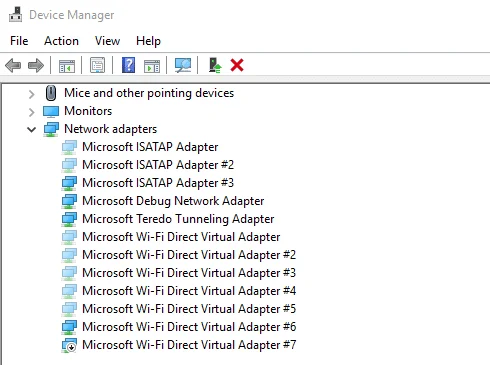Select Mice and other pointing devices

(x=149, y=93)
